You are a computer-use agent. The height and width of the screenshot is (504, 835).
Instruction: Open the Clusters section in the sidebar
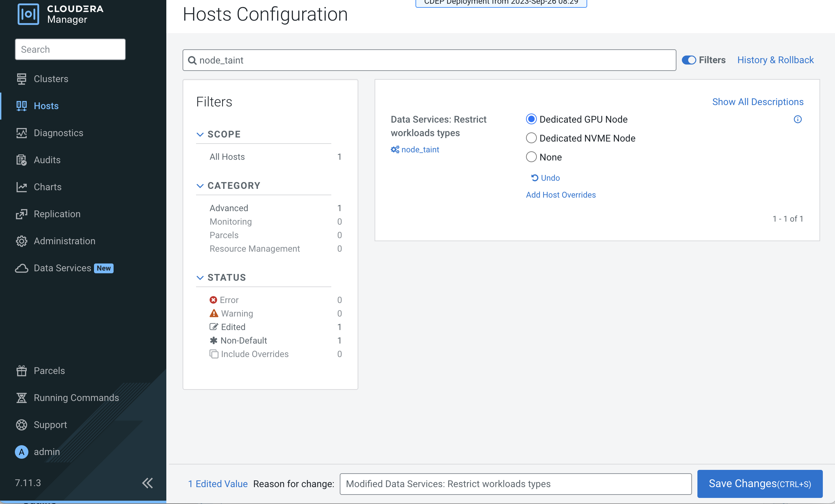[x=51, y=79]
